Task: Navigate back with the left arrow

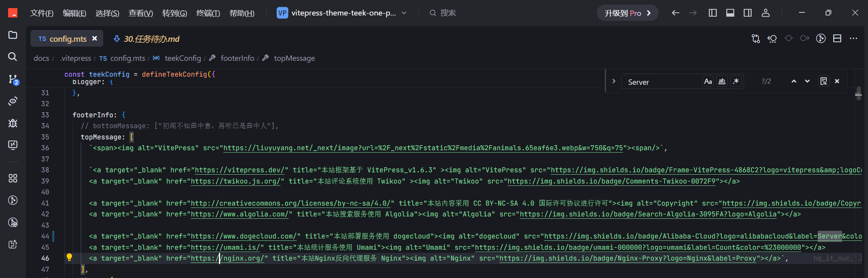Action: [675, 13]
